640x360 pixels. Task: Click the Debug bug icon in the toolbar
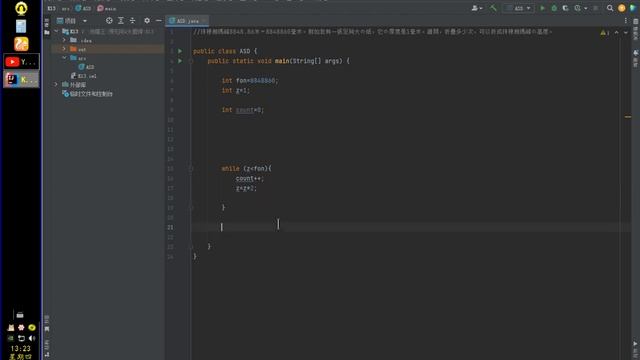[554, 8]
